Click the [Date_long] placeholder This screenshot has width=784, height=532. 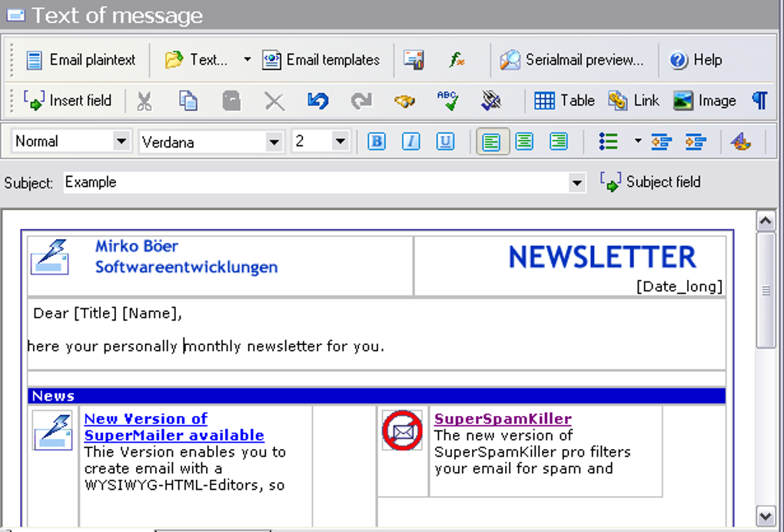pyautogui.click(x=679, y=287)
